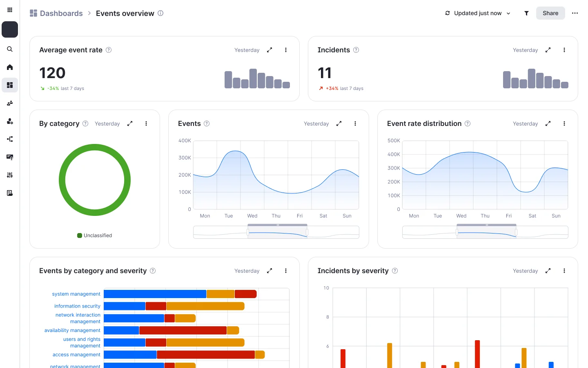Click the green Unclassified donut ring

[95, 147]
